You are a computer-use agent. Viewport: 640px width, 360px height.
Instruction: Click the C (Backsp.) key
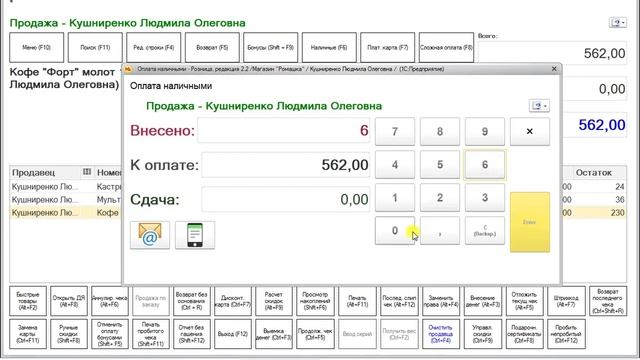(x=484, y=231)
